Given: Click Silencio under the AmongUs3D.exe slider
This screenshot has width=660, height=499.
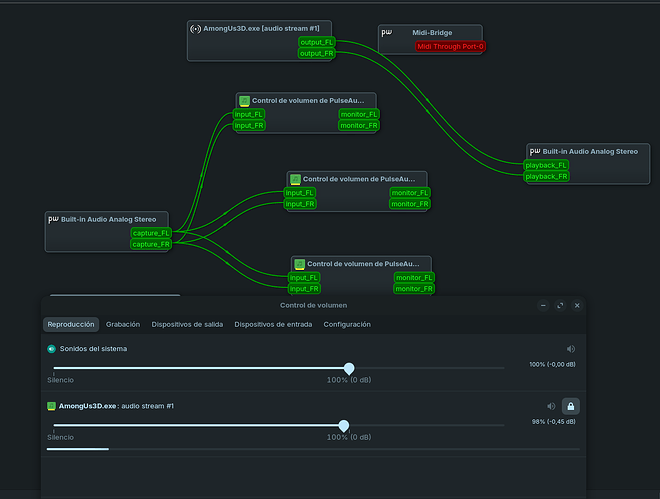Looking at the screenshot, I should coord(60,437).
